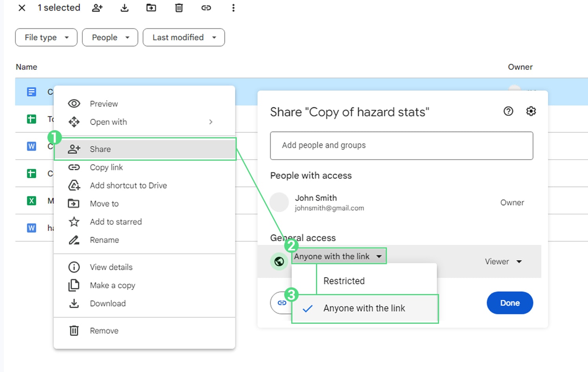Get help using the question mark icon

[508, 111]
